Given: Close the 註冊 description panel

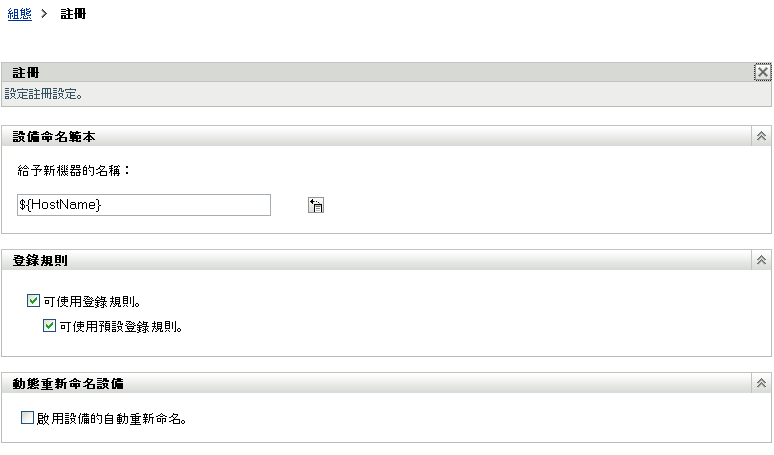Looking at the screenshot, I should click(x=763, y=72).
